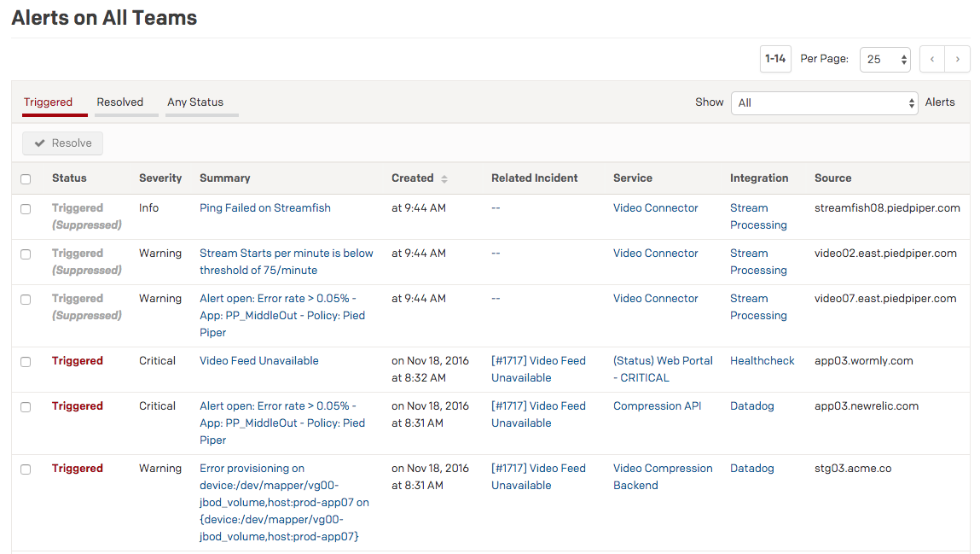Select checkbox for Video Feed Unavailable alert

(x=26, y=362)
